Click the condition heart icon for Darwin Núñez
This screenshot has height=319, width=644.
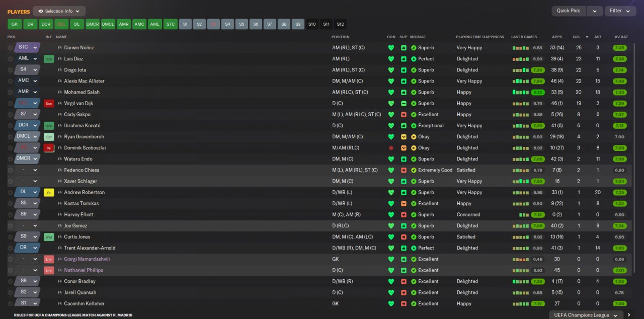(x=391, y=48)
